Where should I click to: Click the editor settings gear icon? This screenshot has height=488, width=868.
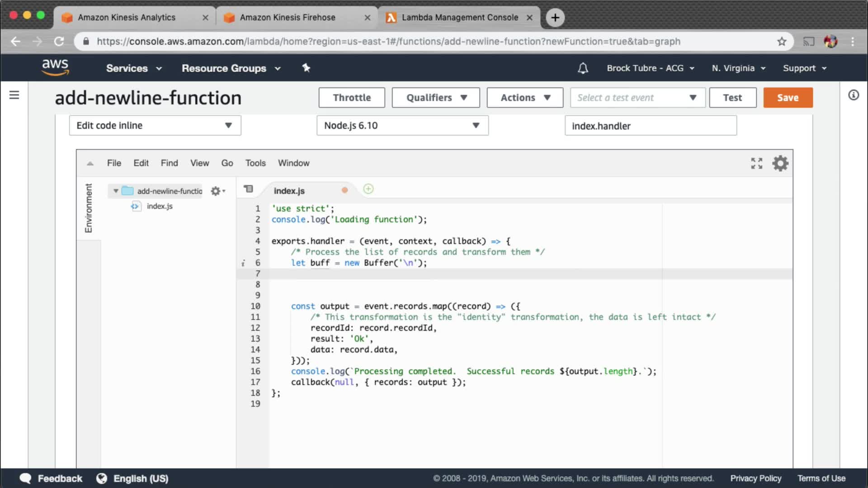(x=780, y=163)
